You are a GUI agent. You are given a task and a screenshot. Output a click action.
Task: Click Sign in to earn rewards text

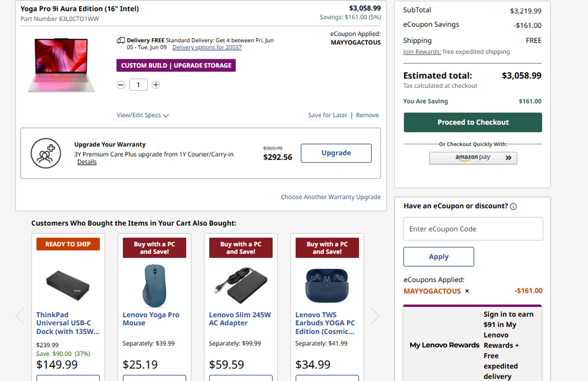pos(508,345)
